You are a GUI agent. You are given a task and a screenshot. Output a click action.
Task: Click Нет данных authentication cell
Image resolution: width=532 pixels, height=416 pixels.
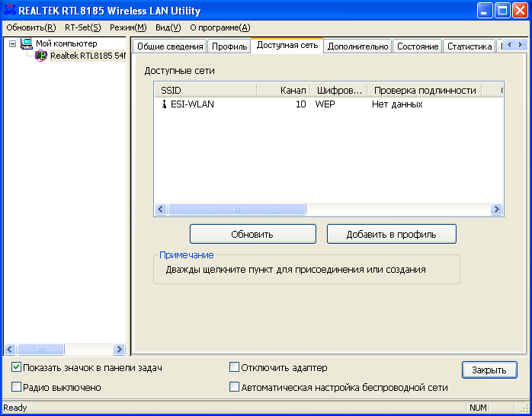(x=397, y=104)
